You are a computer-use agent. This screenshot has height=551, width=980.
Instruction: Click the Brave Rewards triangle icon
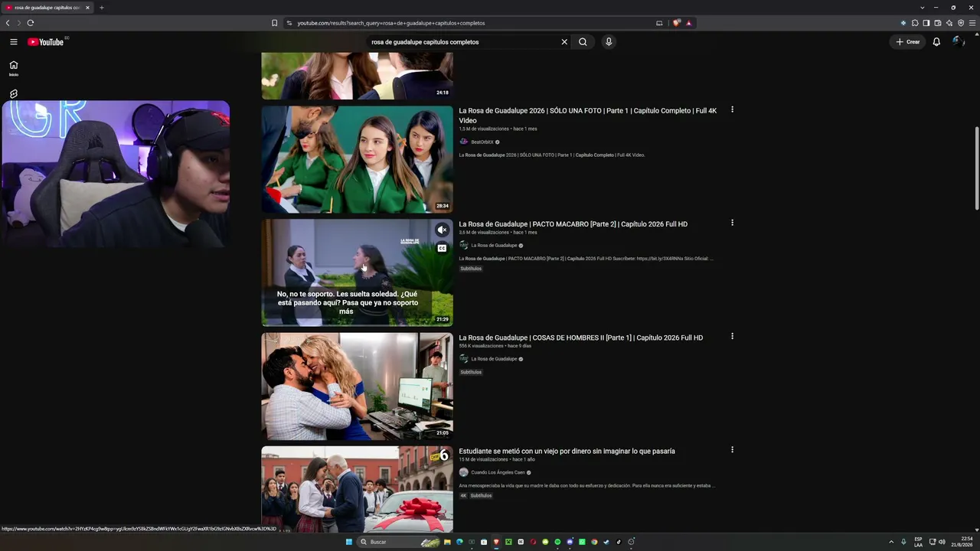coord(688,23)
